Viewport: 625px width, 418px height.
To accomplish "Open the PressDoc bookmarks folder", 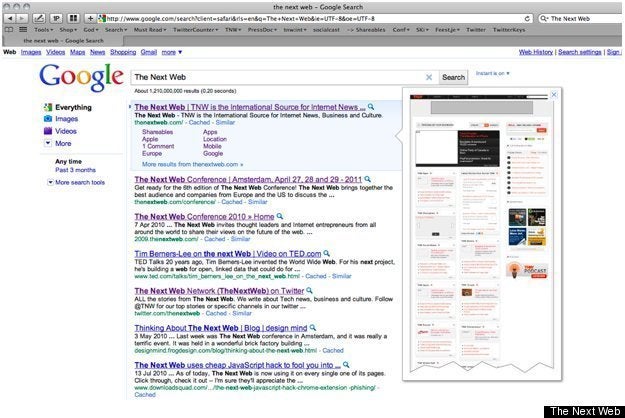I will tap(262, 30).
